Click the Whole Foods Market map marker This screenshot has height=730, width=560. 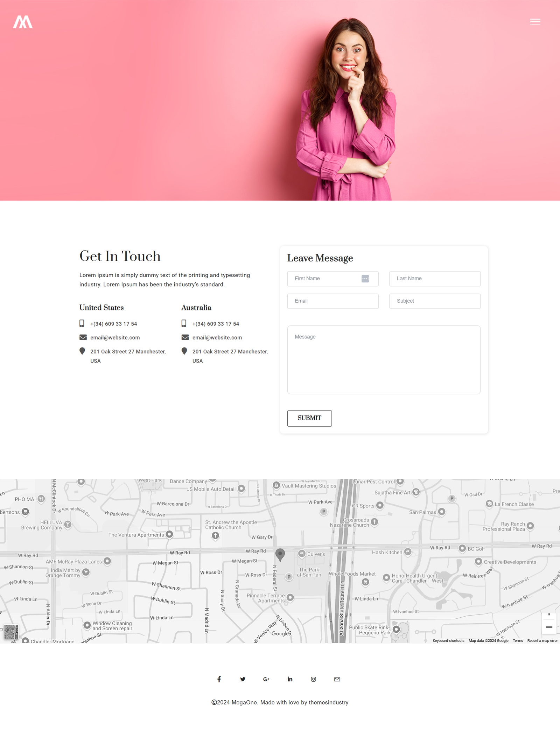pos(365,582)
